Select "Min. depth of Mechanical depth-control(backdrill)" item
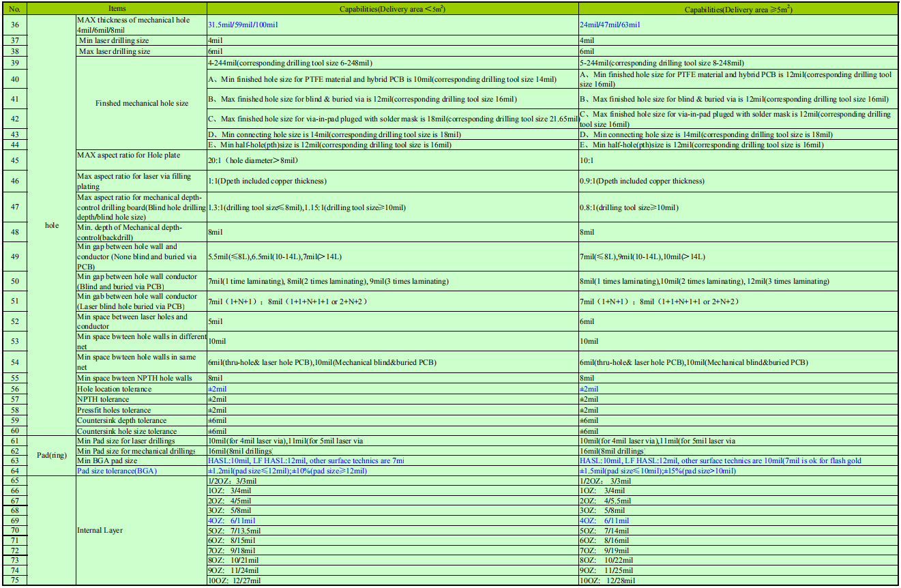The height and width of the screenshot is (588, 901). (x=141, y=232)
